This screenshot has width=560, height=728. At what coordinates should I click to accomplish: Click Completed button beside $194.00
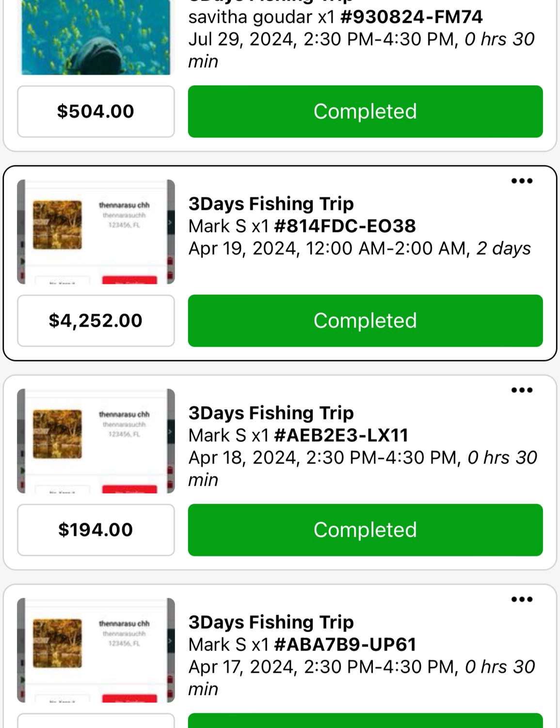(365, 530)
